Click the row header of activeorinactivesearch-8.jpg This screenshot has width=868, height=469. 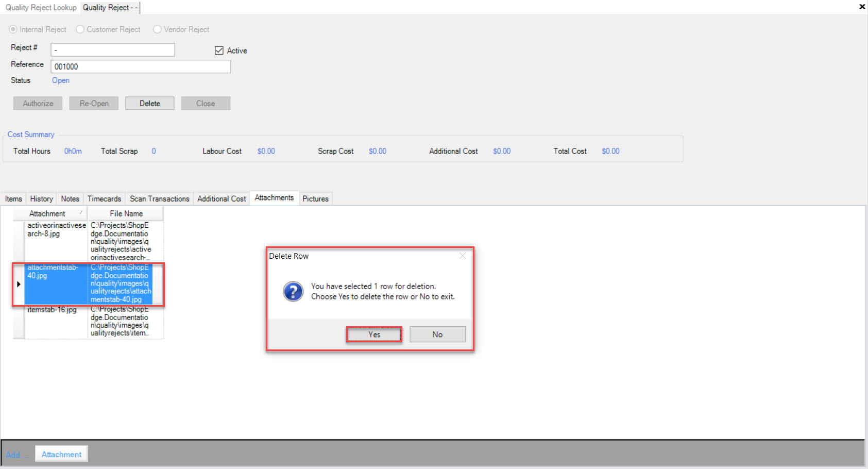19,242
